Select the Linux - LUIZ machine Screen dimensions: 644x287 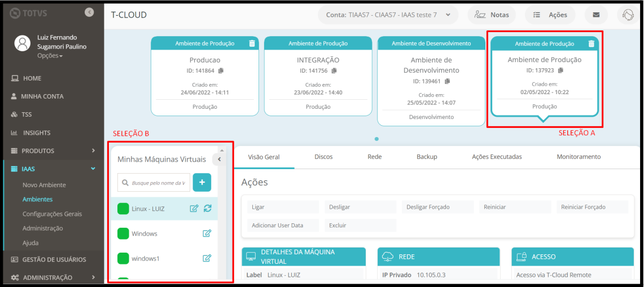pos(164,209)
